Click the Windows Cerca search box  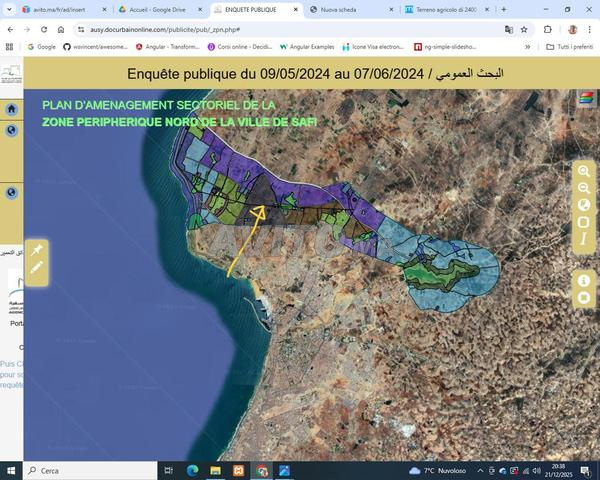[90, 471]
